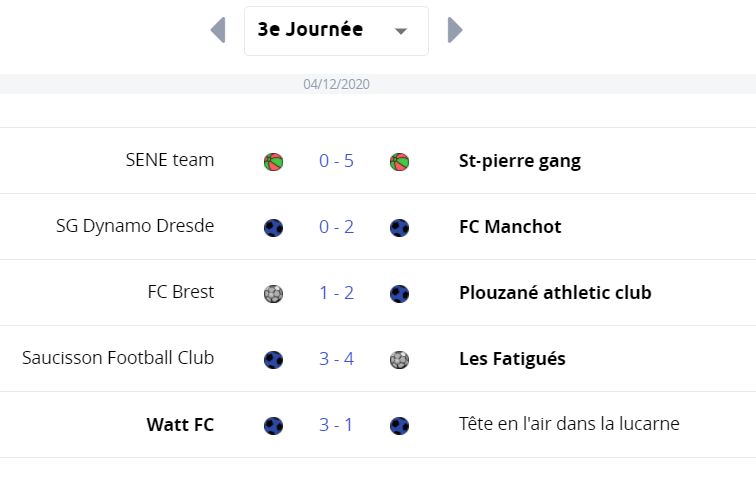Viewport: 756px width, 482px height.
Task: Expand dropdown via the small caret arrow
Action: click(401, 31)
